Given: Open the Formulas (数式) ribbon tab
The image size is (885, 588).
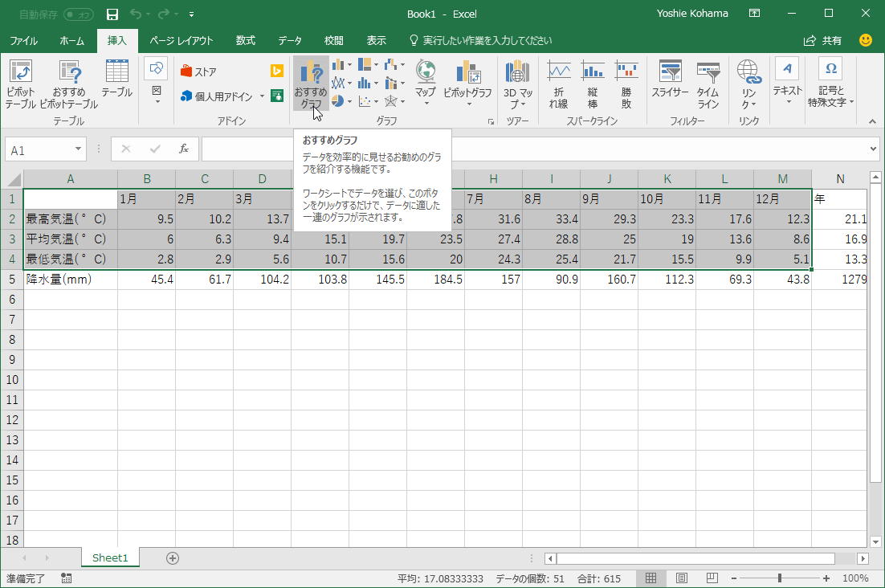Looking at the screenshot, I should point(245,40).
